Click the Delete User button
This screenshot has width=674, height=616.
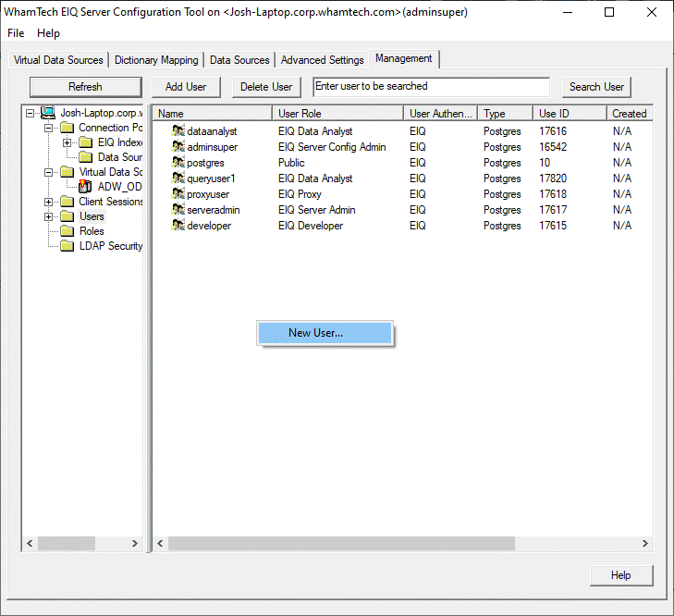coord(266,87)
